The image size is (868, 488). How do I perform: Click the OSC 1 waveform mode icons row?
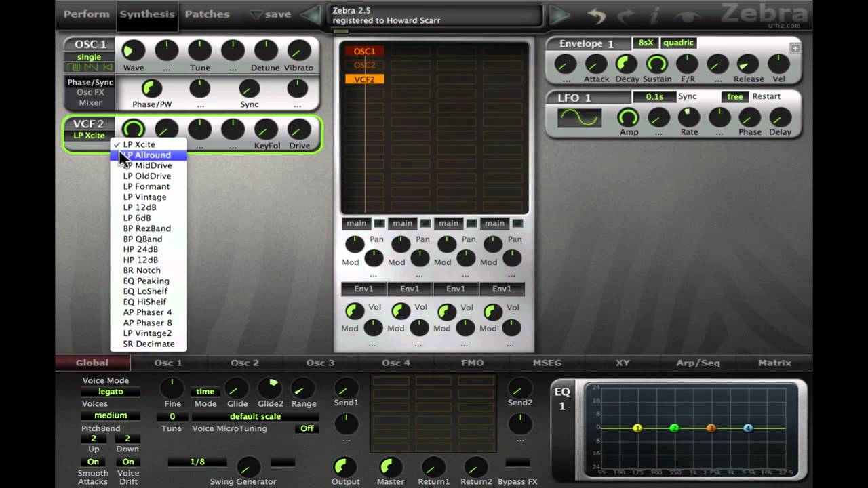pos(89,67)
